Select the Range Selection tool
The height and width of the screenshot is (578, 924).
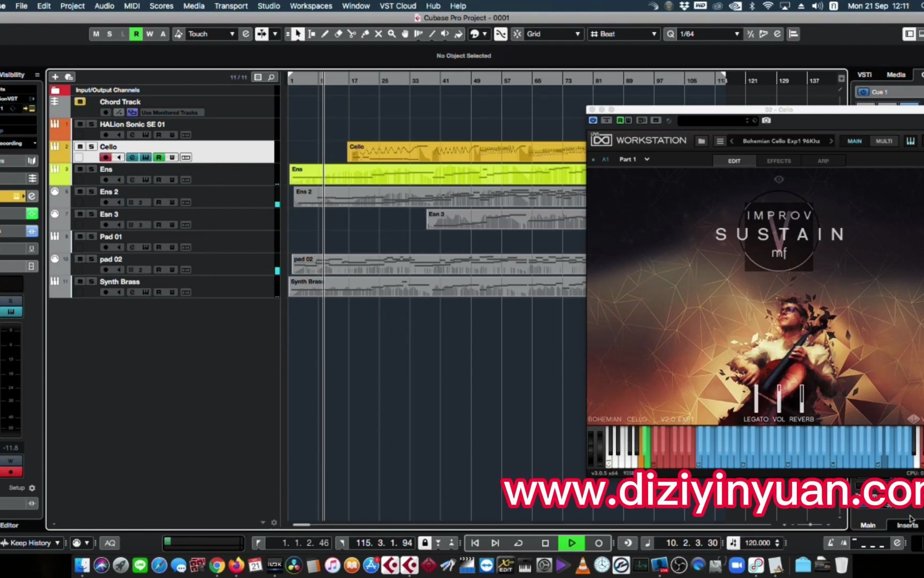point(312,34)
